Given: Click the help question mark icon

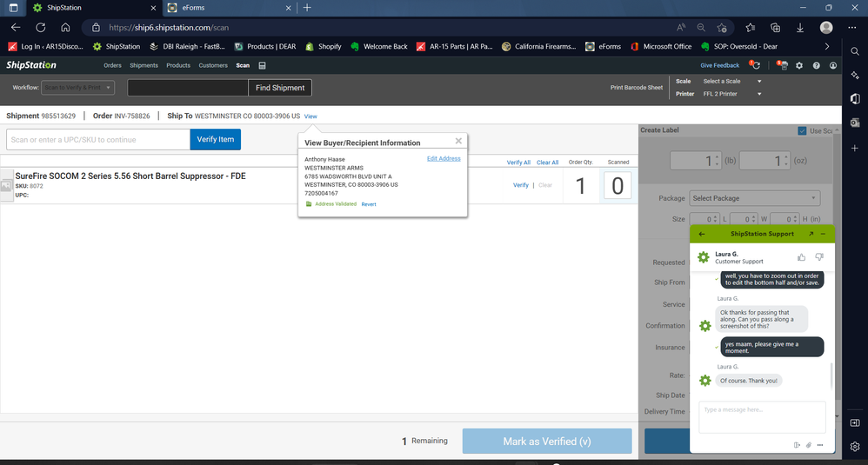Looking at the screenshot, I should click(x=816, y=65).
